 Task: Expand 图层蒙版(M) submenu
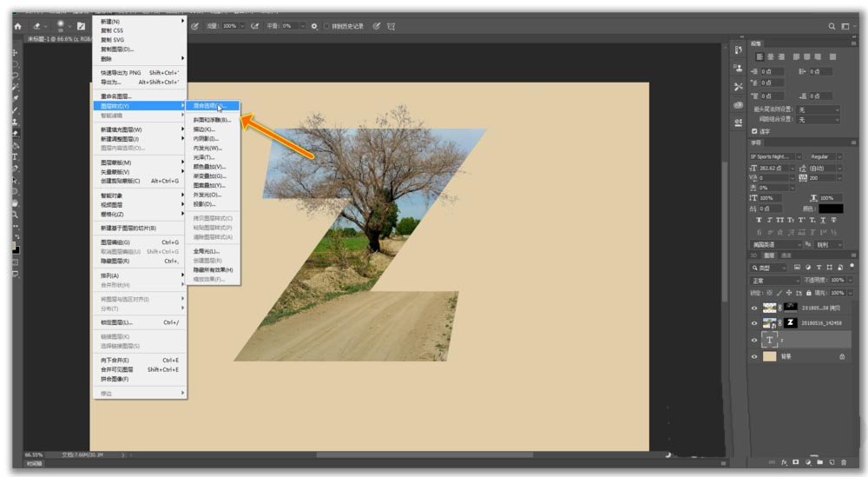pos(140,162)
